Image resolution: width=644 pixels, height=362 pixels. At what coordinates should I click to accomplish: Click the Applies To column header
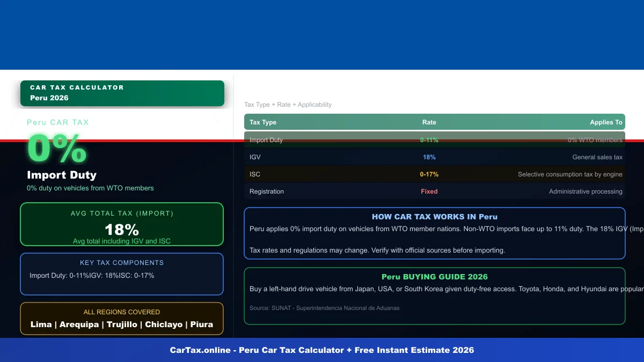[606, 122]
